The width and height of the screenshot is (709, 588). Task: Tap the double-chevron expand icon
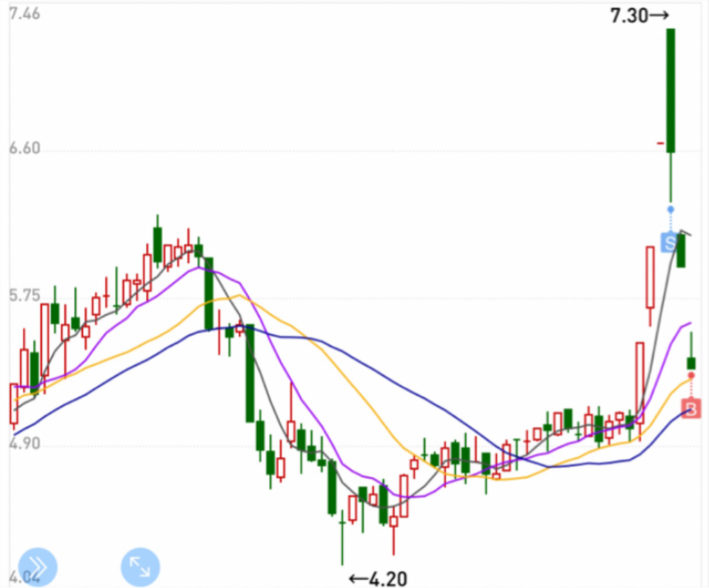38,567
